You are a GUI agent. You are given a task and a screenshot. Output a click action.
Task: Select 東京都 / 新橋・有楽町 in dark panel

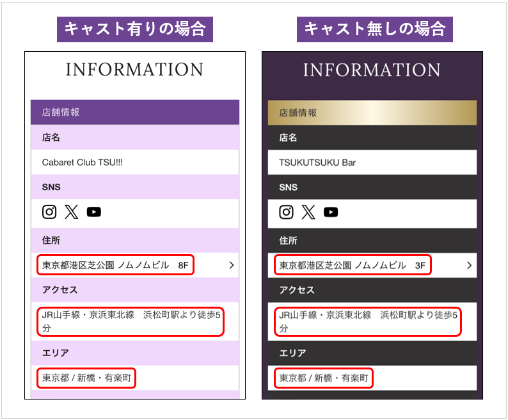(x=324, y=378)
